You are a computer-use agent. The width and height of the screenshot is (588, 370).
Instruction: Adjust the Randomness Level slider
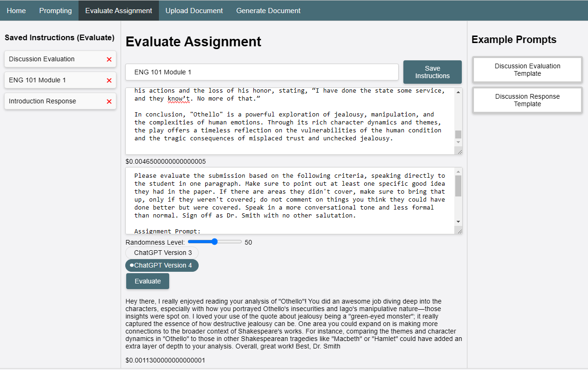[x=215, y=242]
